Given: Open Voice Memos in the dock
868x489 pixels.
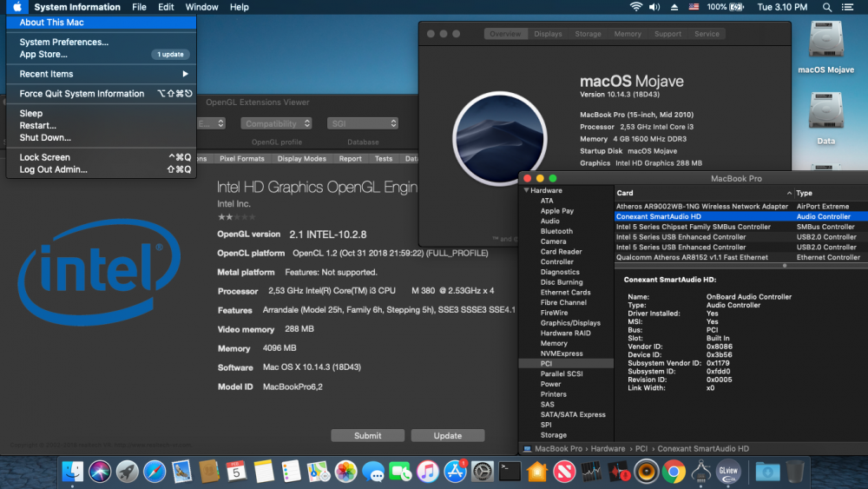Looking at the screenshot, I should [619, 472].
